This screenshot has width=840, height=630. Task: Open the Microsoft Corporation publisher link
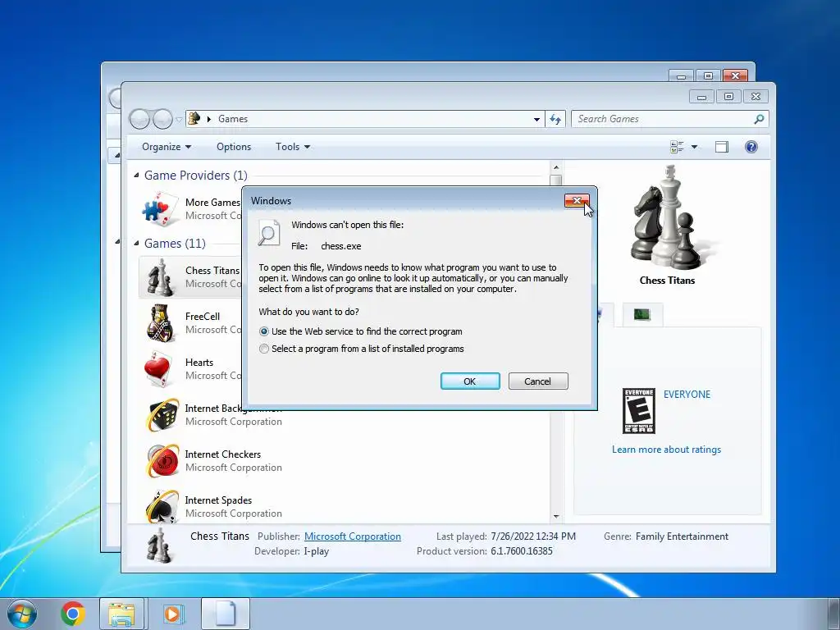[x=353, y=536]
